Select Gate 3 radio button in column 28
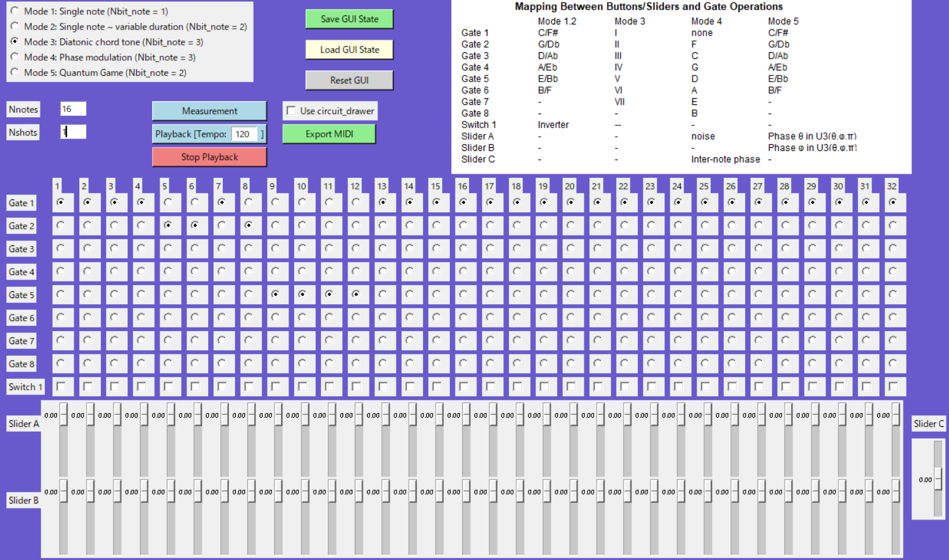949x560 pixels. 785,248
